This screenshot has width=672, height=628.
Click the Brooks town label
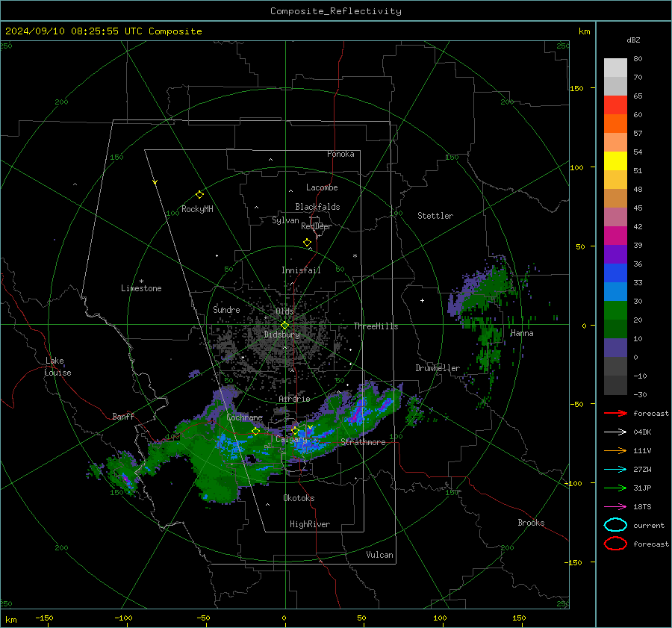[531, 523]
